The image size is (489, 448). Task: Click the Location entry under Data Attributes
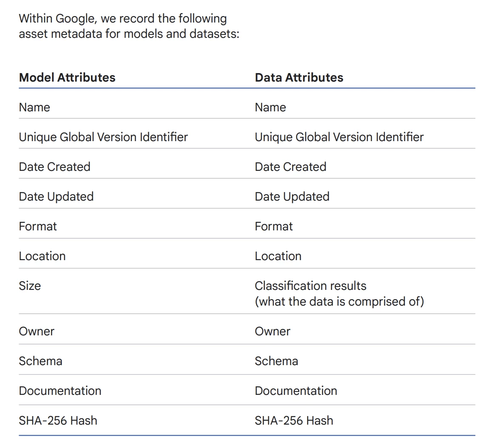coord(278,256)
